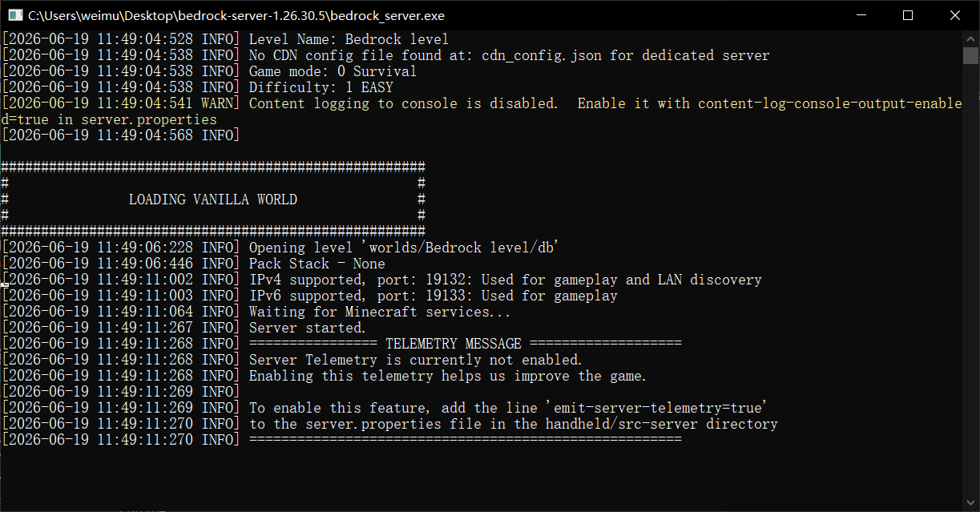Click the empty scrollbar track below thumb
This screenshot has width=980, height=512.
coord(970,280)
